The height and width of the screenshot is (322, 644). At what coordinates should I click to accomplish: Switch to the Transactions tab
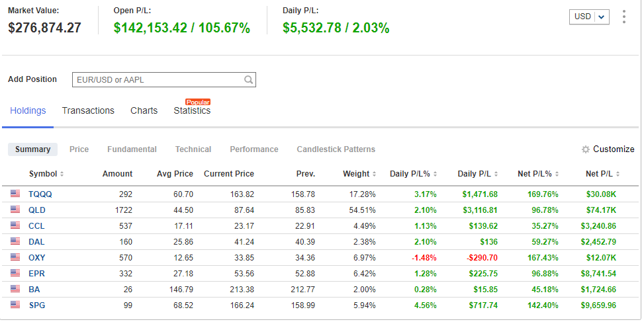tap(88, 111)
